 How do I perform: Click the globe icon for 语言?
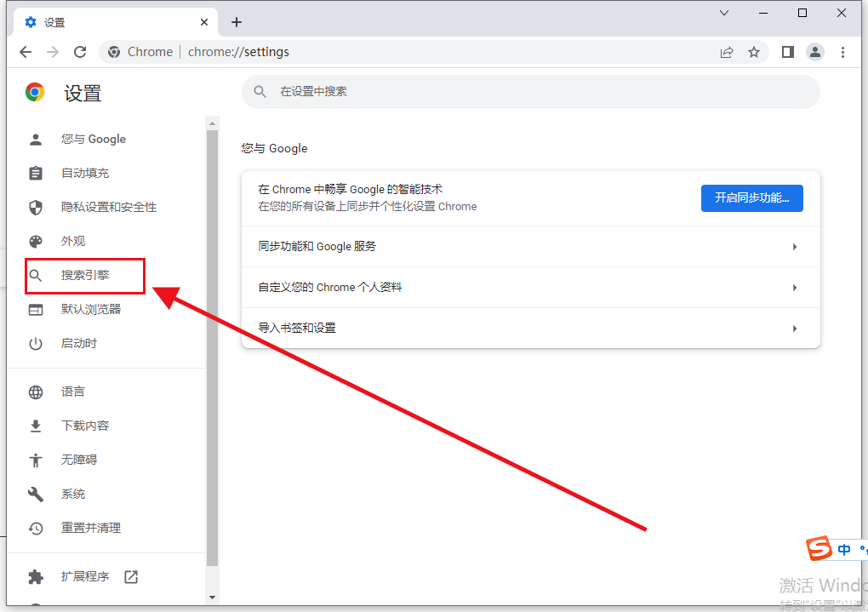point(36,392)
